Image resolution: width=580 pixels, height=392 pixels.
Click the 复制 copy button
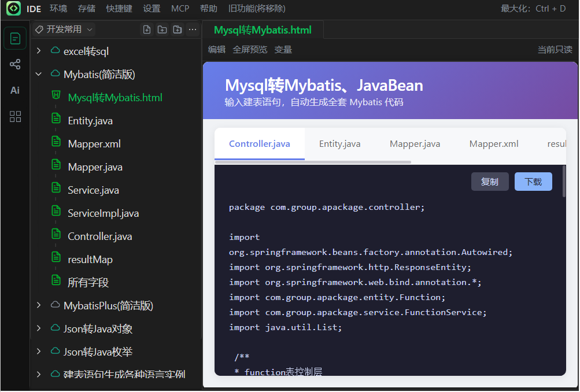(490, 182)
